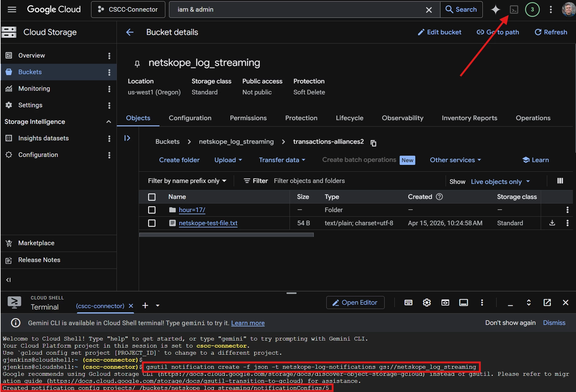Screen dimensions: 576x392
Task: Close the cscc-connector terminal tab
Action: (x=131, y=306)
